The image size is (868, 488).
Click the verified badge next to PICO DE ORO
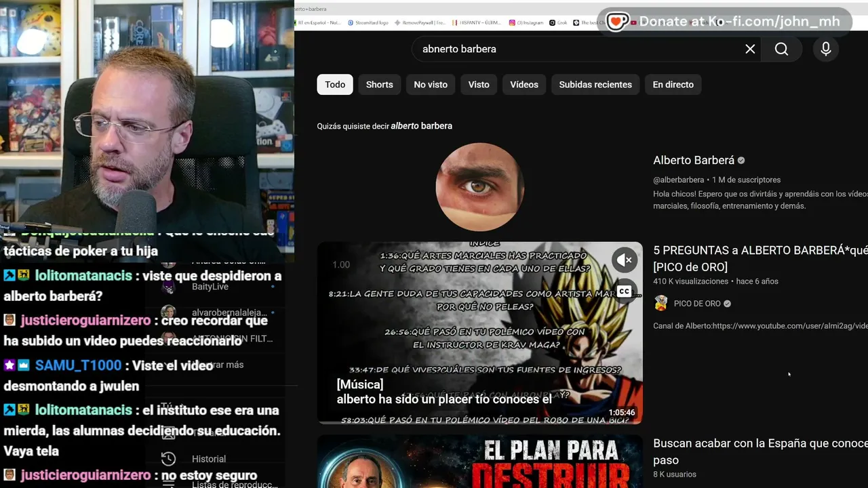pos(728,304)
